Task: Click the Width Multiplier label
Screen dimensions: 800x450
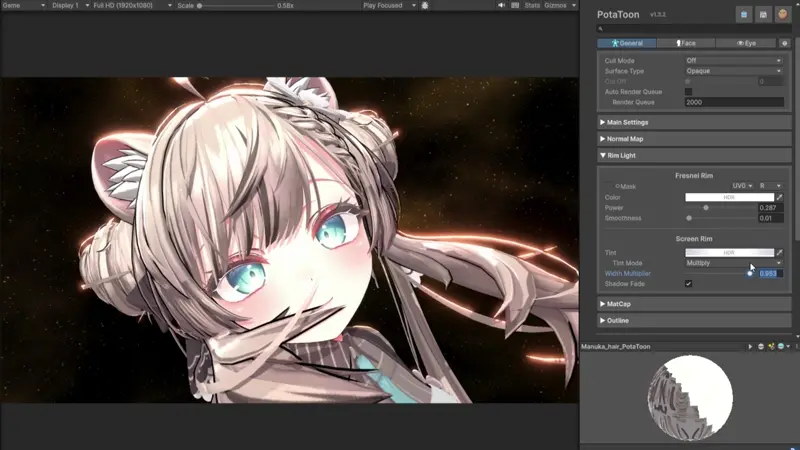Action: (x=628, y=273)
